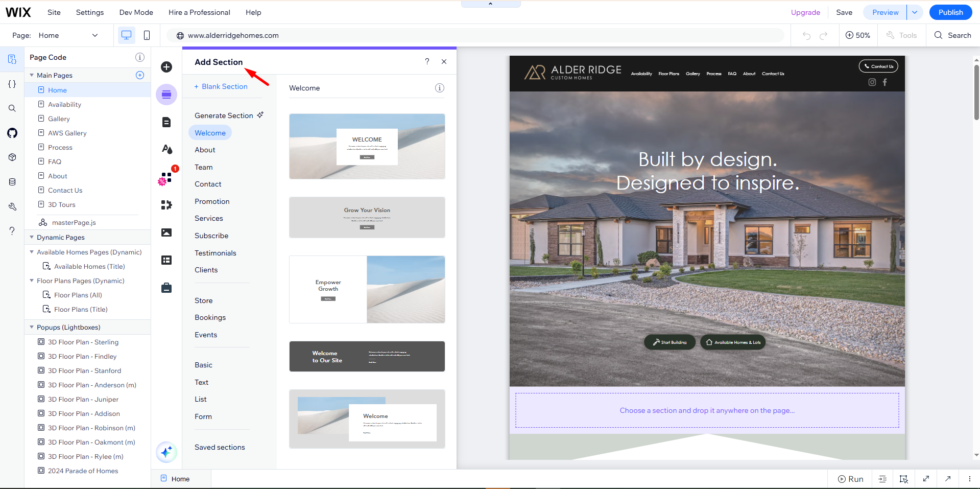Screen dimensions: 980x489
Task: Open the Dev Mode menu
Action: pyautogui.click(x=136, y=12)
